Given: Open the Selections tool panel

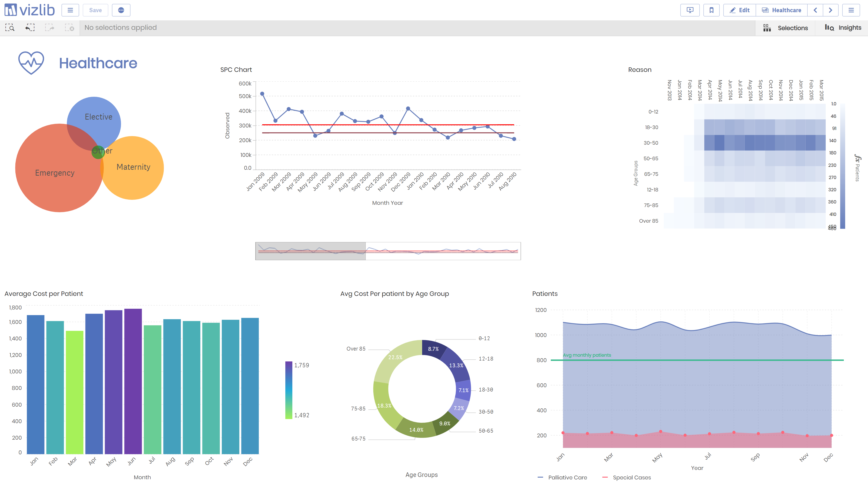Looking at the screenshot, I should click(x=785, y=28).
